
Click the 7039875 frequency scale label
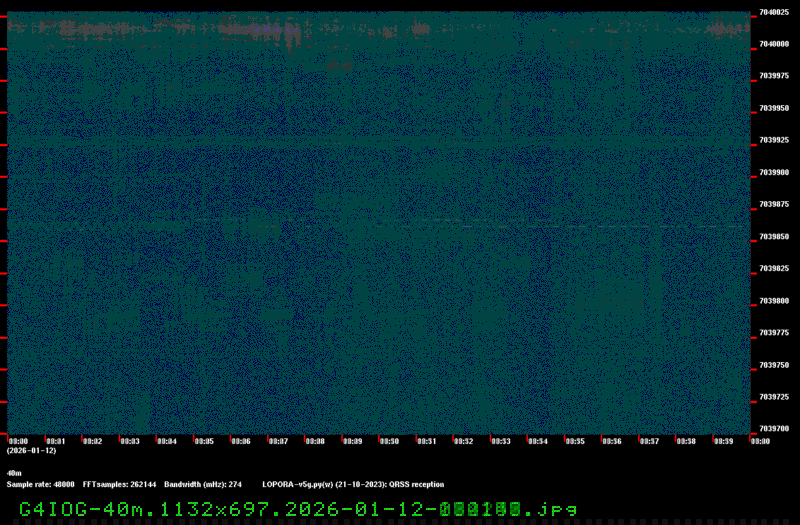coord(774,204)
